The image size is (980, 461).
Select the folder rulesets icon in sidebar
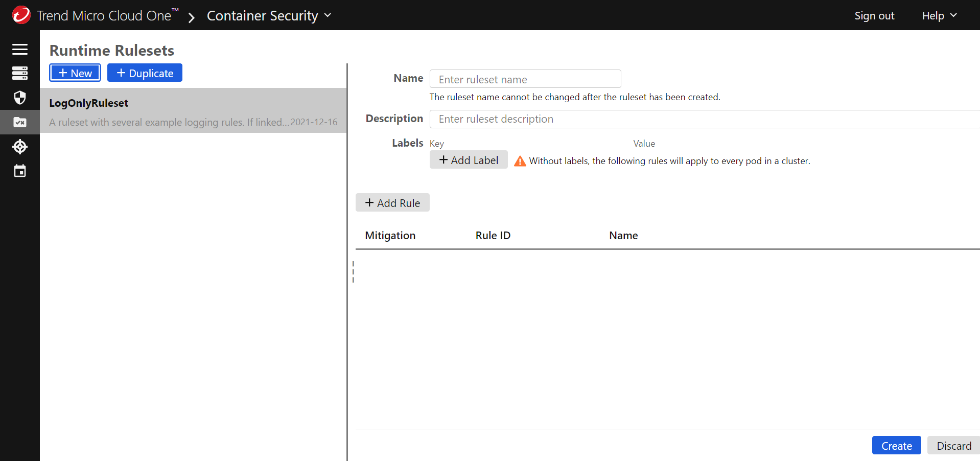tap(20, 122)
